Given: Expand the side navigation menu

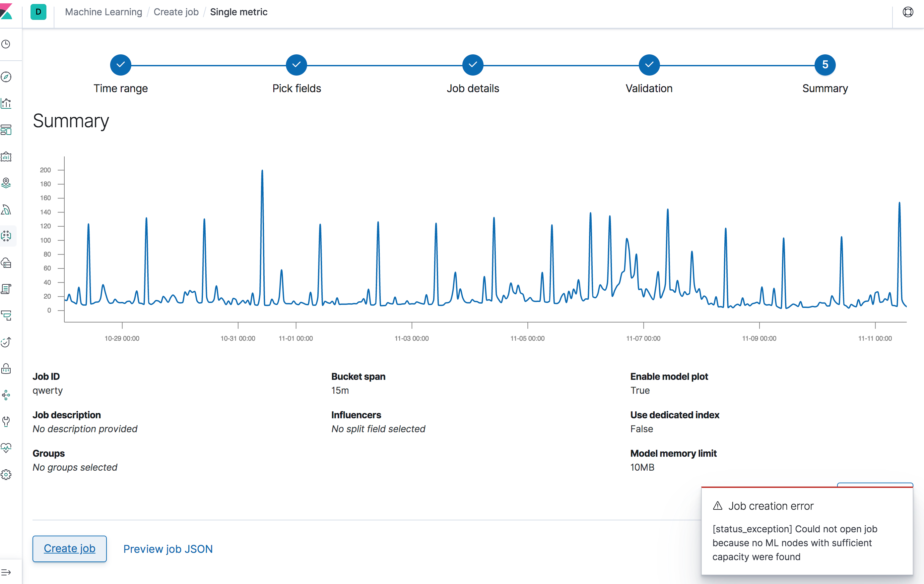Looking at the screenshot, I should [6, 572].
